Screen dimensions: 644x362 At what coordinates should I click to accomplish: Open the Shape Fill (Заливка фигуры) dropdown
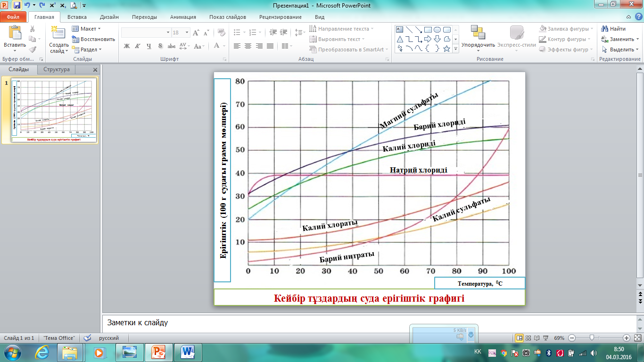[566, 29]
